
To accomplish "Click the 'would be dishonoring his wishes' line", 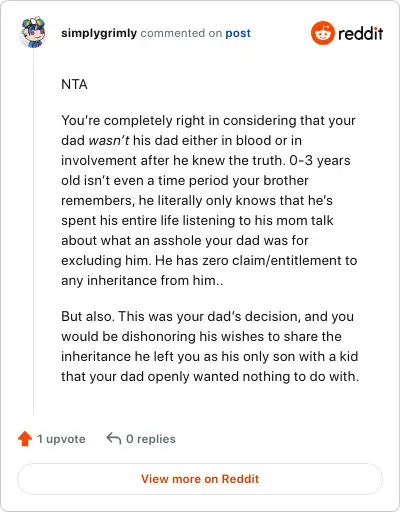I will 201,336.
